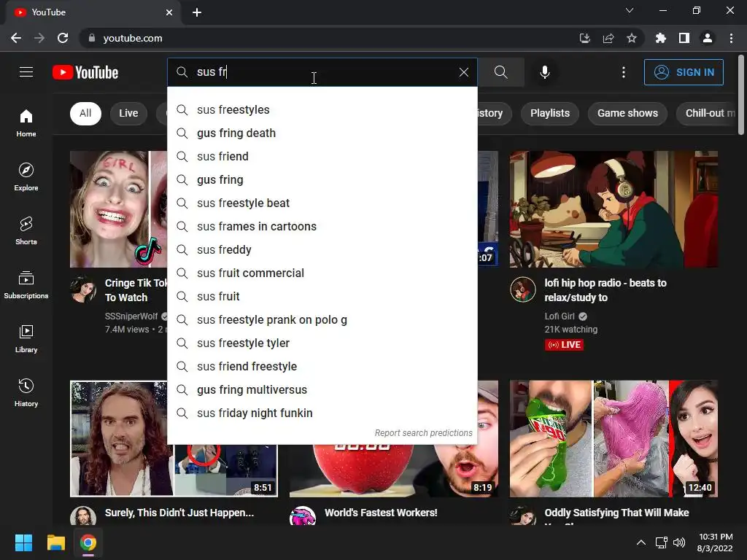
Task: Click the magnifier search button
Action: [500, 72]
